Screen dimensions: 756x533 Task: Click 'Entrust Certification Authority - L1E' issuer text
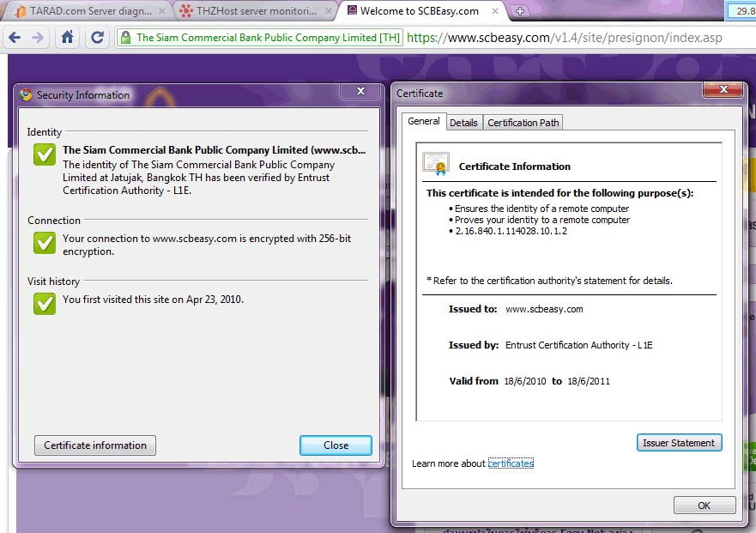(578, 345)
